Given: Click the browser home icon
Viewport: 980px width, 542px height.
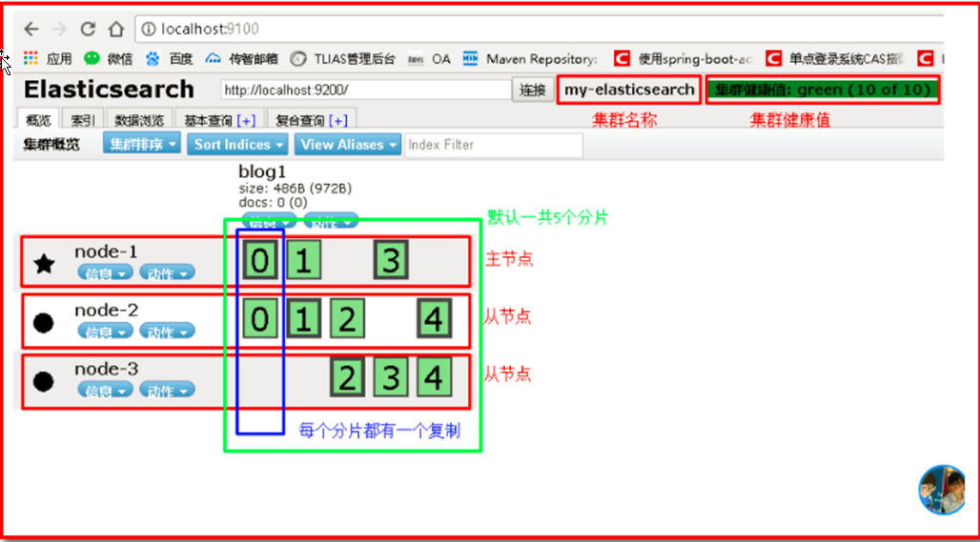Looking at the screenshot, I should 117,30.
